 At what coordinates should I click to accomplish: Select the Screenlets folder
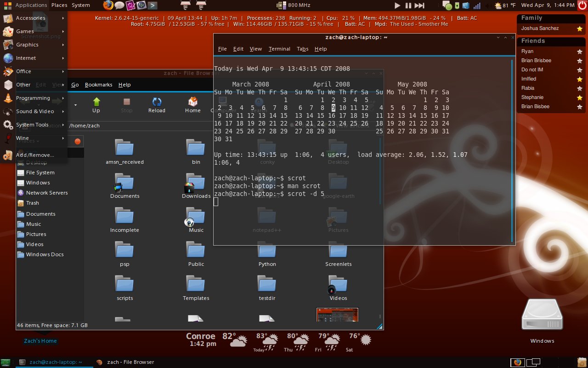click(339, 253)
